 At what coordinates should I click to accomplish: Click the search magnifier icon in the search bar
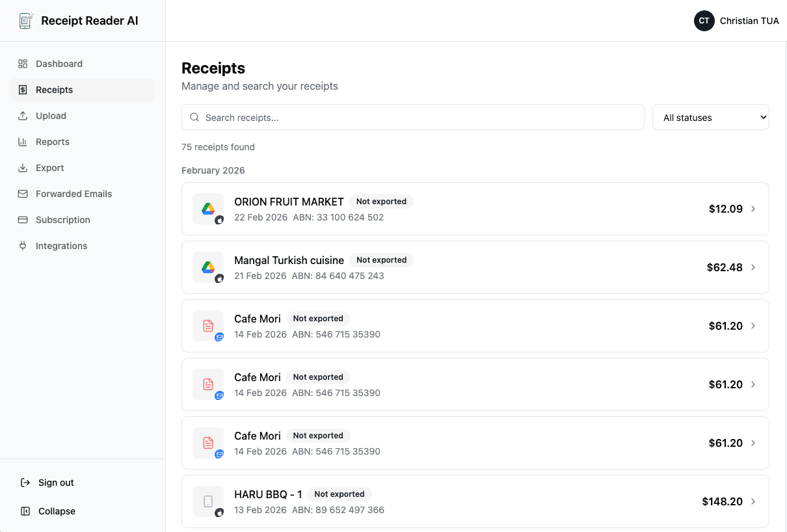(194, 117)
